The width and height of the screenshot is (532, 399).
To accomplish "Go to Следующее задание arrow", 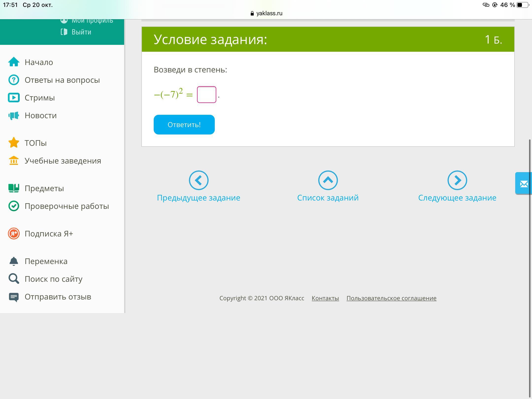I will tap(457, 180).
